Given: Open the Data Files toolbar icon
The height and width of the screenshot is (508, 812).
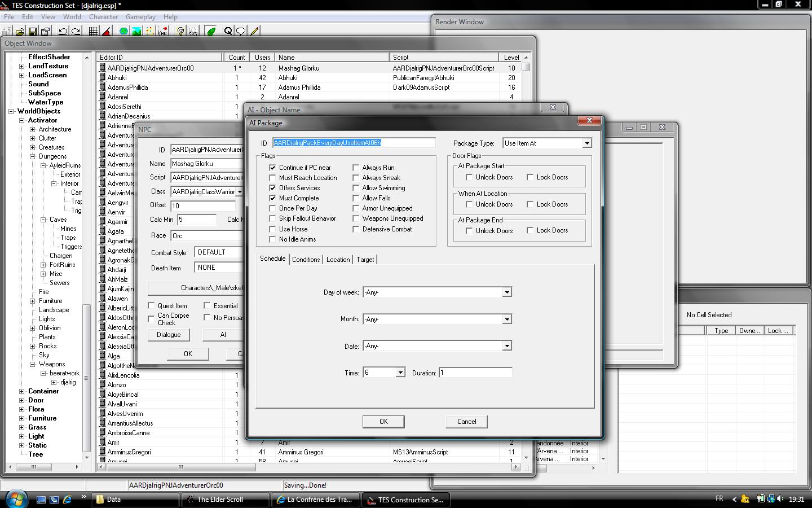Looking at the screenshot, I should point(7,31).
